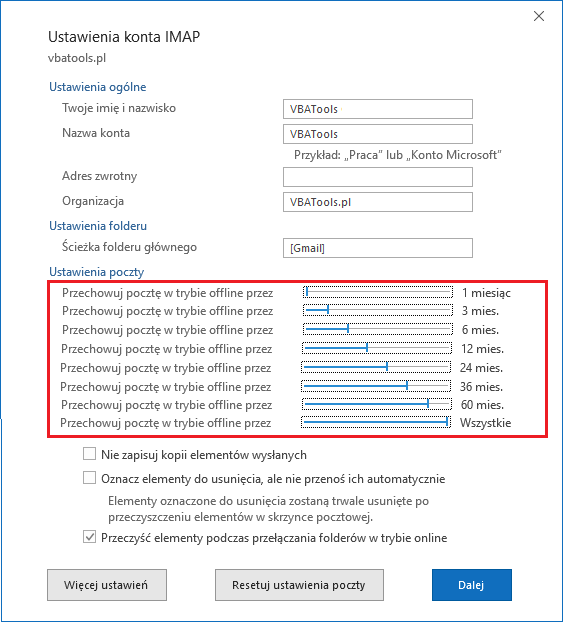563x622 pixels.
Task: Focus the empty 'Adres zwrotny' field
Action: 378,177
